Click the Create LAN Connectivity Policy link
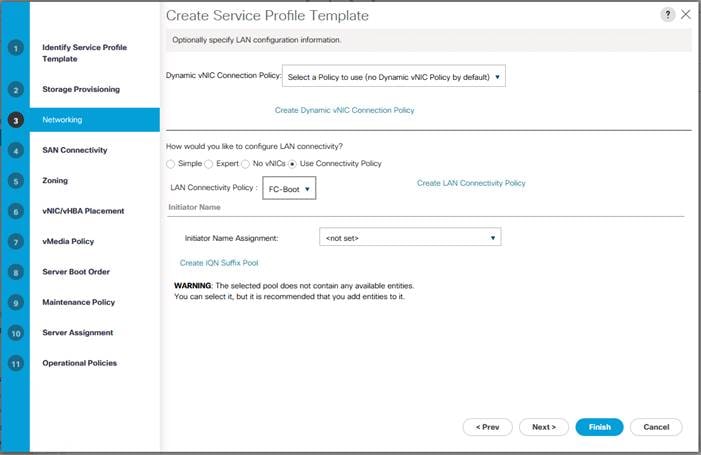This screenshot has height=455, width=701. click(x=471, y=183)
